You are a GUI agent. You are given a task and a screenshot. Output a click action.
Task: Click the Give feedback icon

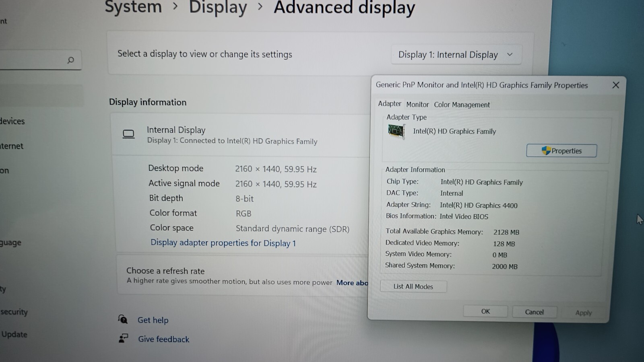point(123,338)
